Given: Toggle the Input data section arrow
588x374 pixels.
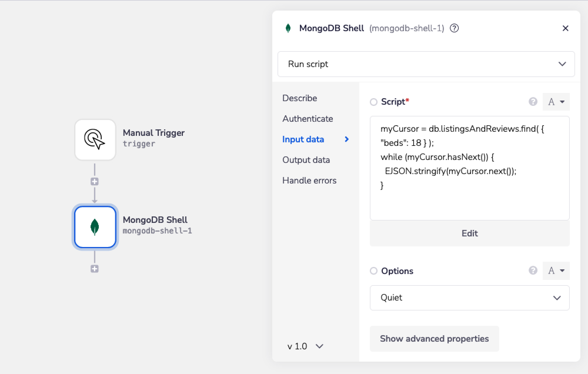Looking at the screenshot, I should pos(347,139).
